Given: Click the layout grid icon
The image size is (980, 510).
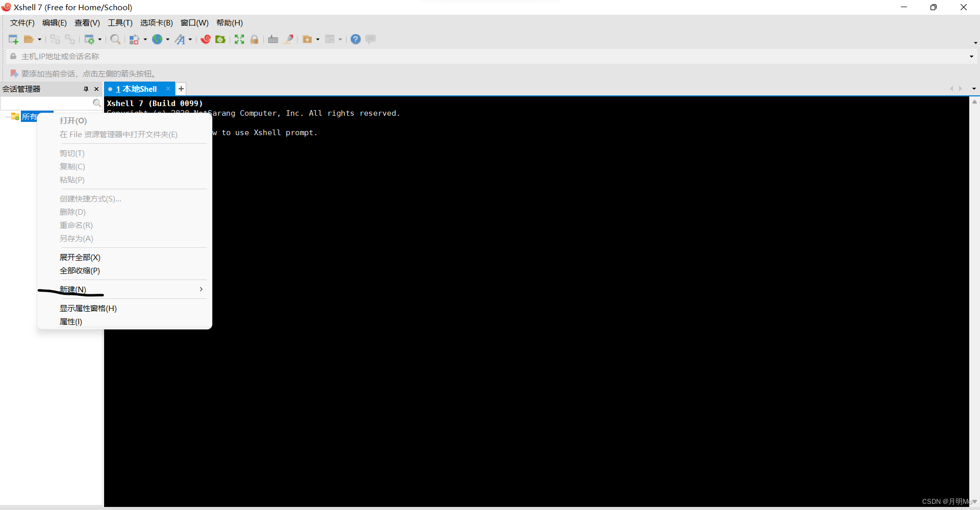Looking at the screenshot, I should click(330, 39).
